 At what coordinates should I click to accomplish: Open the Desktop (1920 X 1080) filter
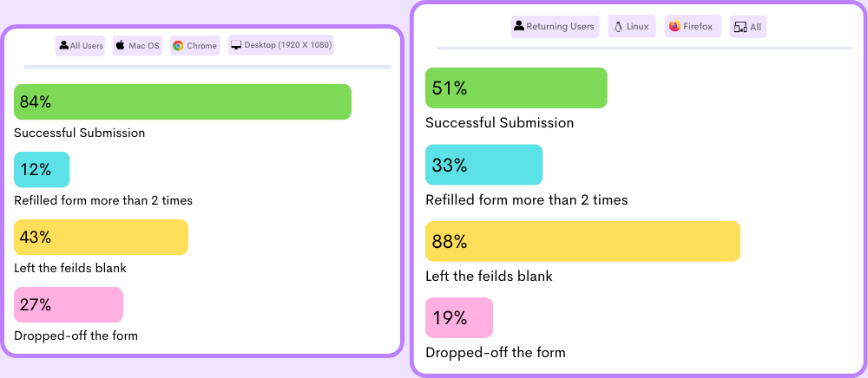click(x=281, y=45)
